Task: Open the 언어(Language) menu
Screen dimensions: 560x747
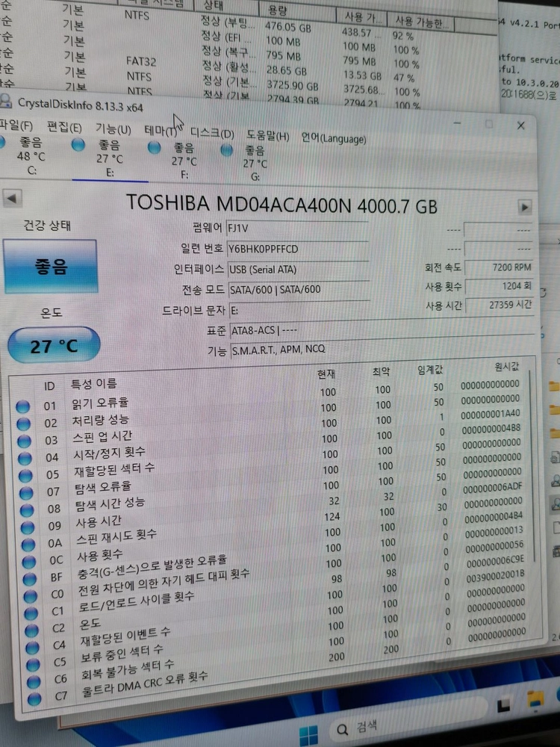Action: pos(333,139)
